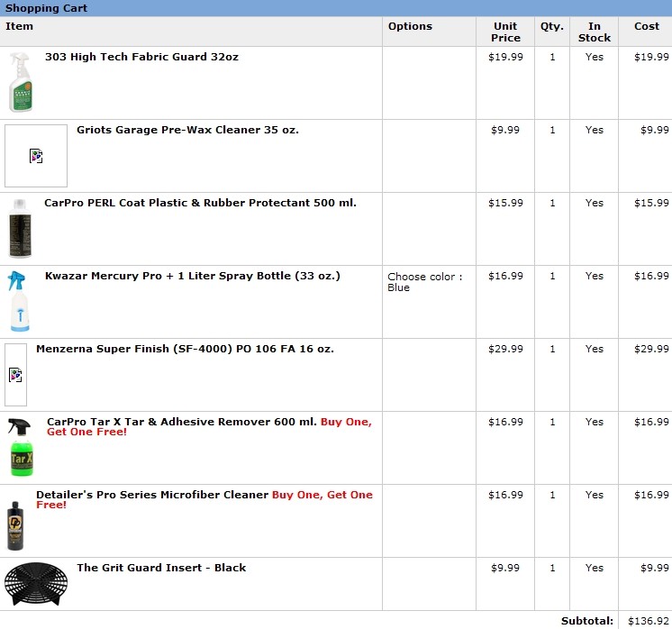672x629 pixels.
Task: Open Kwazar Mercury Pro + 1 Liter Spray Bottle
Action: click(x=193, y=276)
